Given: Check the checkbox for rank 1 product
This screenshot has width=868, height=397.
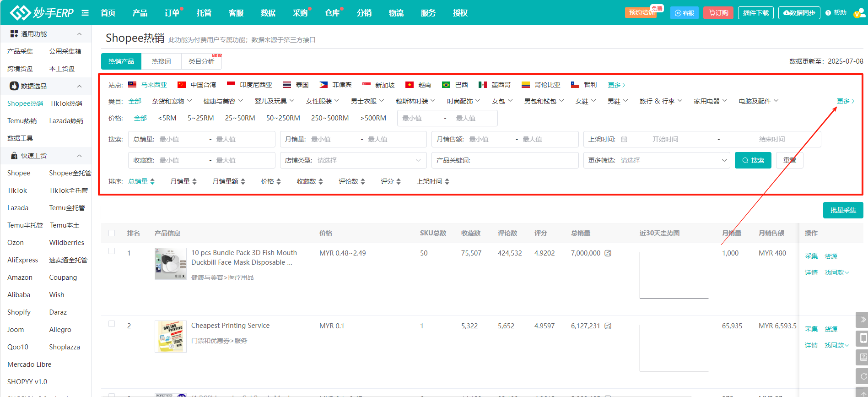Looking at the screenshot, I should pyautogui.click(x=112, y=251).
